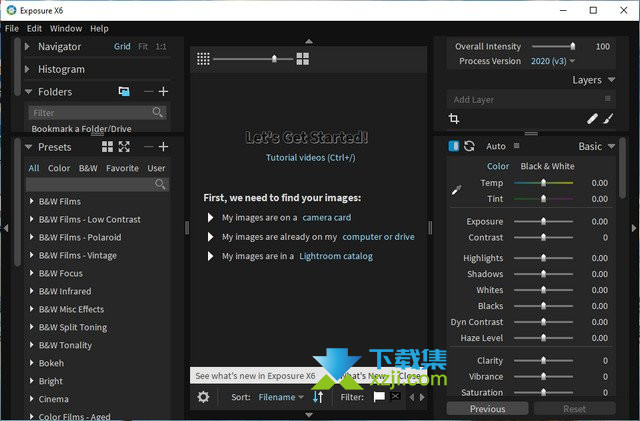Open the Add Layer menu icon
The image size is (640, 421).
pos(607,99)
